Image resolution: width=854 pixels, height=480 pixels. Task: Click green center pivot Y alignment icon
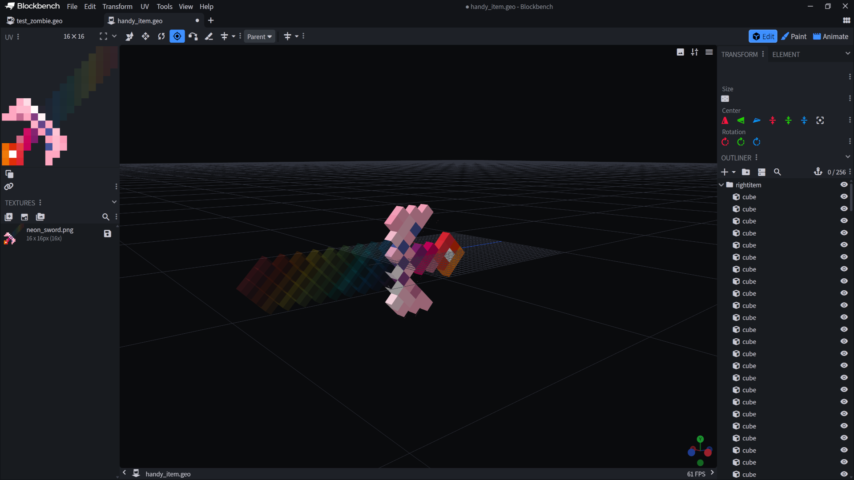788,120
